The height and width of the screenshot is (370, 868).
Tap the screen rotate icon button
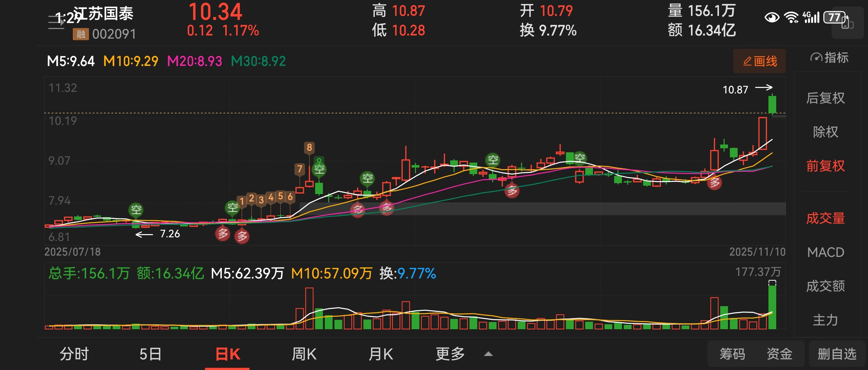pos(847,24)
